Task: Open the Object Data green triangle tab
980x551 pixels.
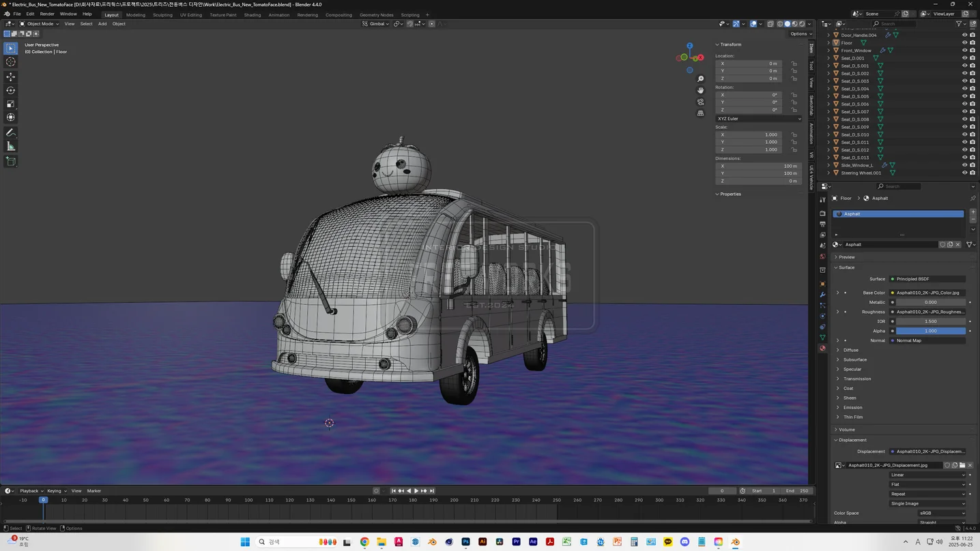Action: point(822,338)
